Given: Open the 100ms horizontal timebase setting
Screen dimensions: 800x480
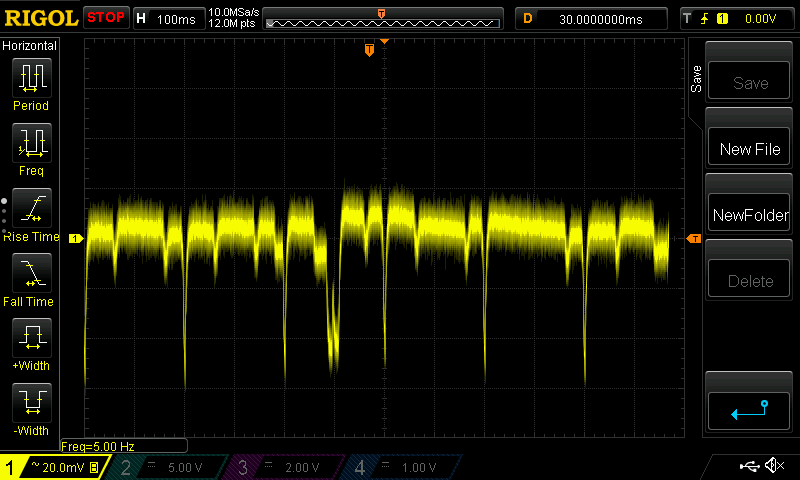Looking at the screenshot, I should click(x=168, y=19).
